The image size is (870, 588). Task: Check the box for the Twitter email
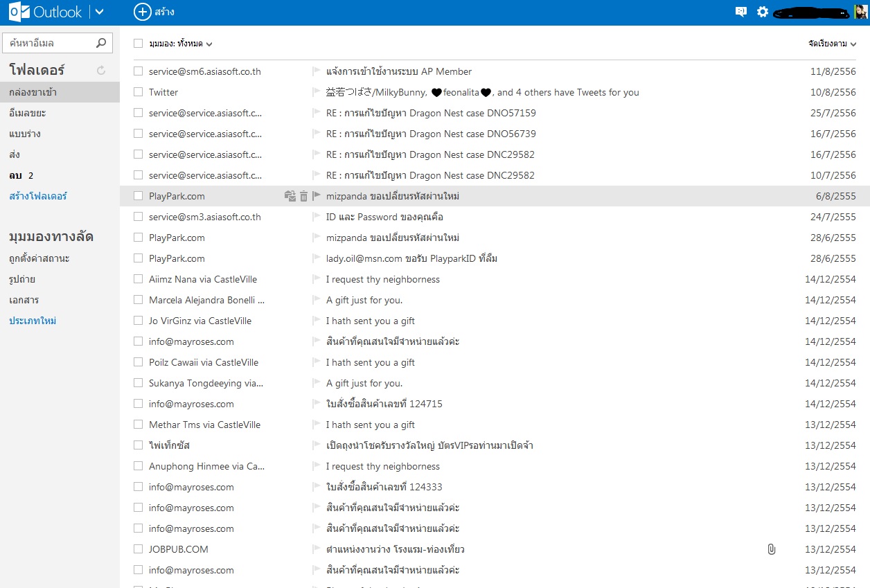(x=139, y=92)
